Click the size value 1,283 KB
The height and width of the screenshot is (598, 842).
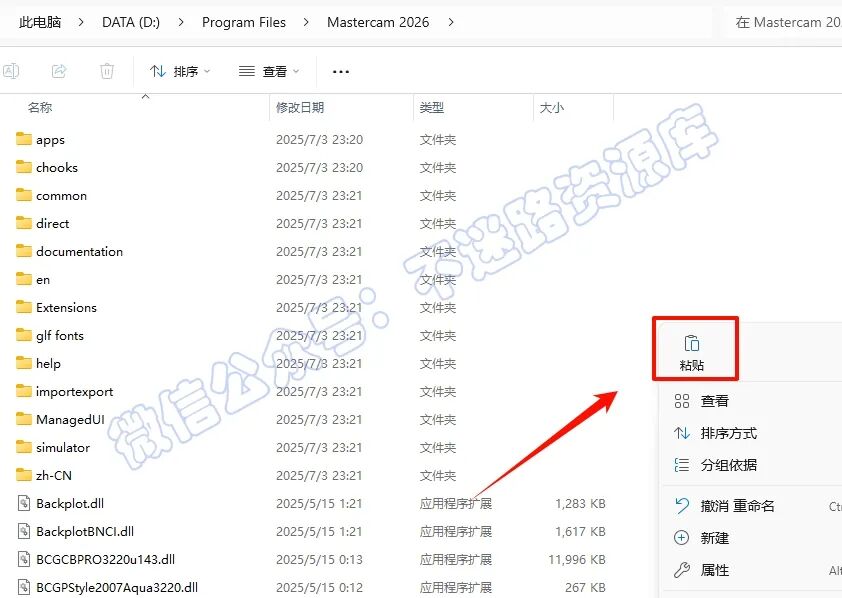580,504
